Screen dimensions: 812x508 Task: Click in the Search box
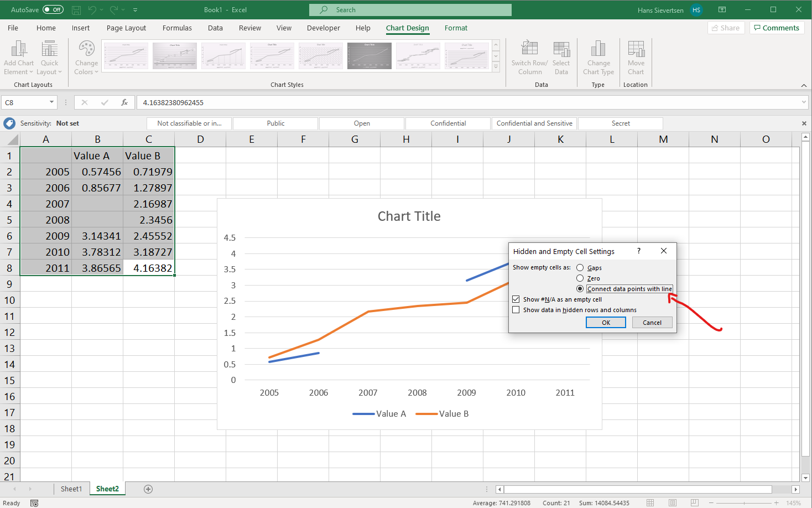(x=410, y=10)
